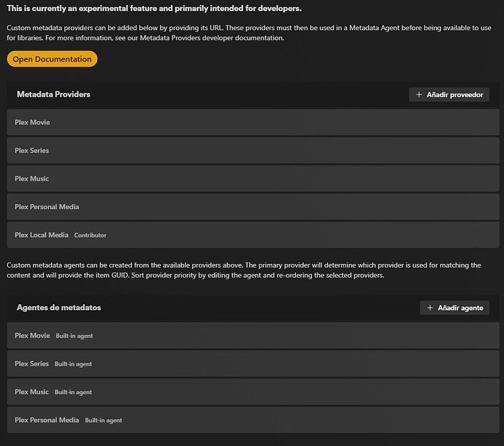Click the plus icon beside Añadir agente
Image resolution: width=504 pixels, height=446 pixels.
[x=429, y=308]
